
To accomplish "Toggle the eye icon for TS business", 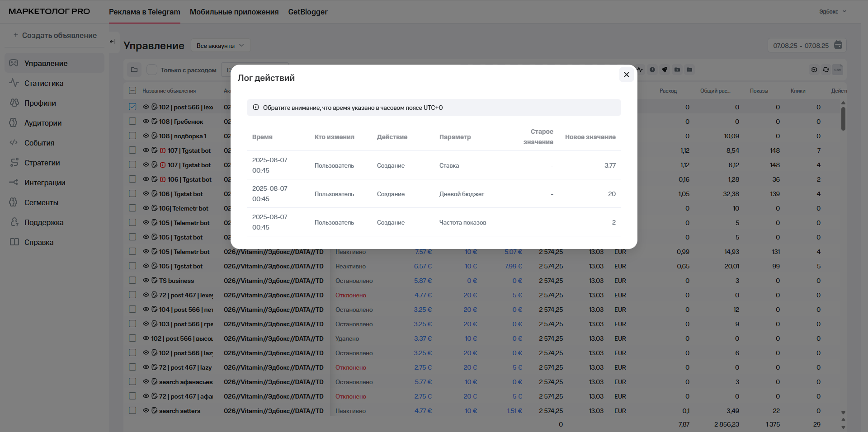I will 146,281.
